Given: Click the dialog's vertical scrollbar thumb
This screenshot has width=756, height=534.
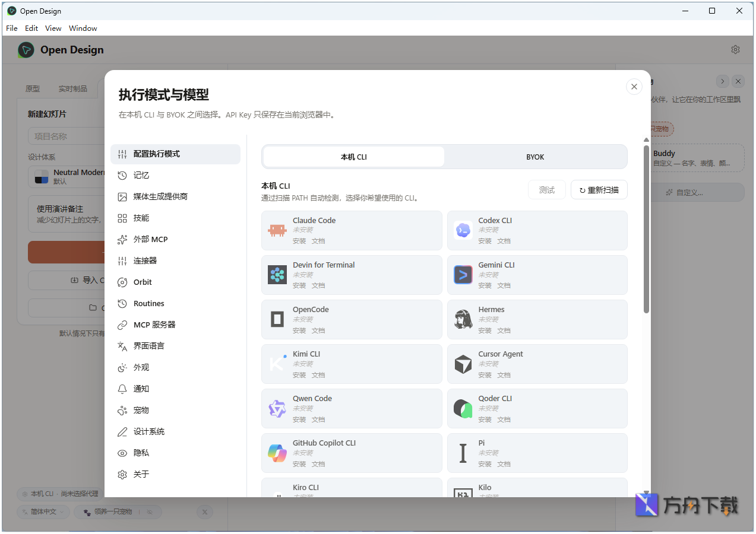Looking at the screenshot, I should pos(646,228).
